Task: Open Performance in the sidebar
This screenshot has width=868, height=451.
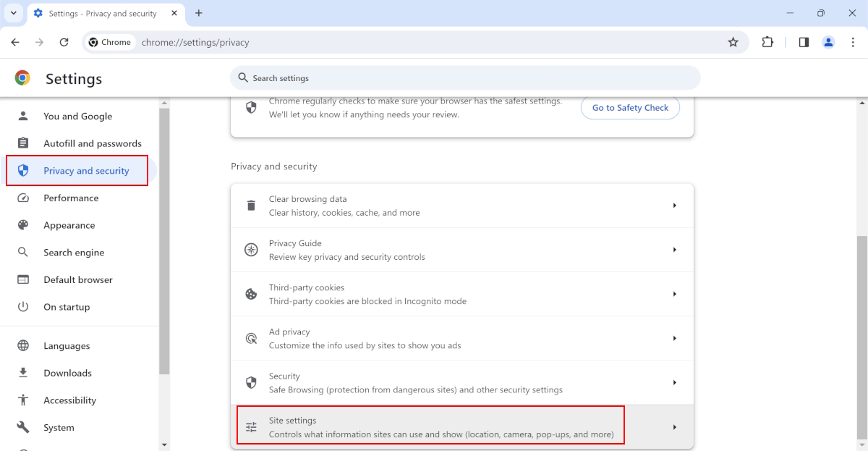Action: pos(71,198)
